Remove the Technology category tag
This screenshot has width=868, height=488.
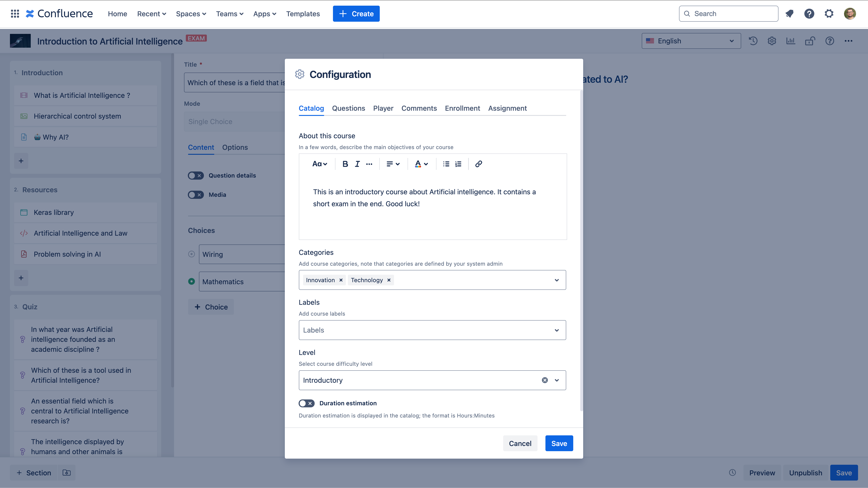pos(389,280)
